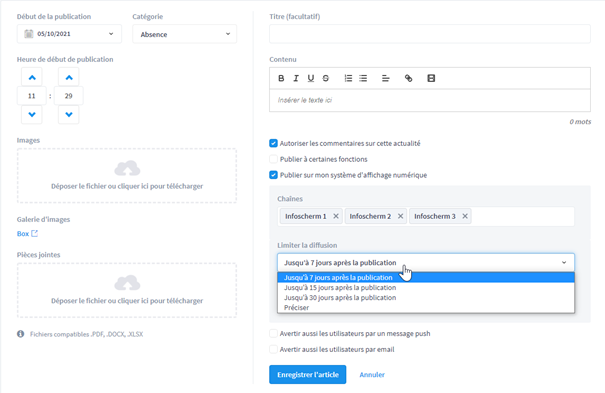Decrease the publication hour
This screenshot has height=393, width=605.
(x=32, y=114)
